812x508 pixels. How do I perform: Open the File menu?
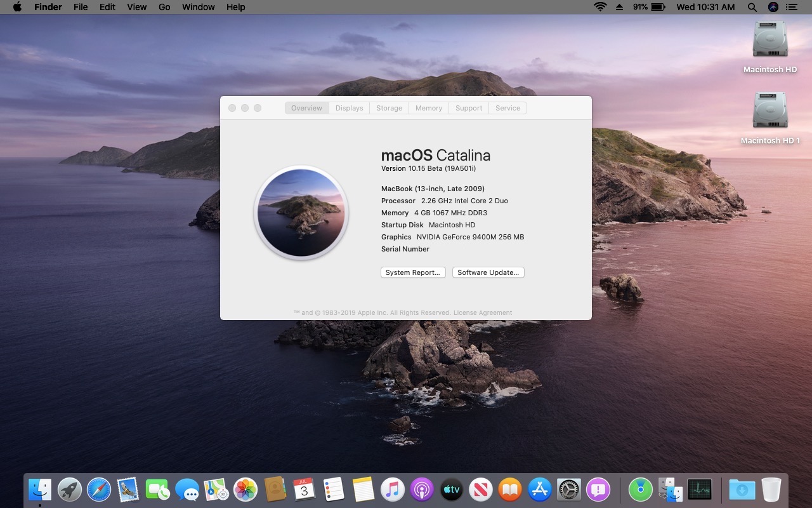81,7
